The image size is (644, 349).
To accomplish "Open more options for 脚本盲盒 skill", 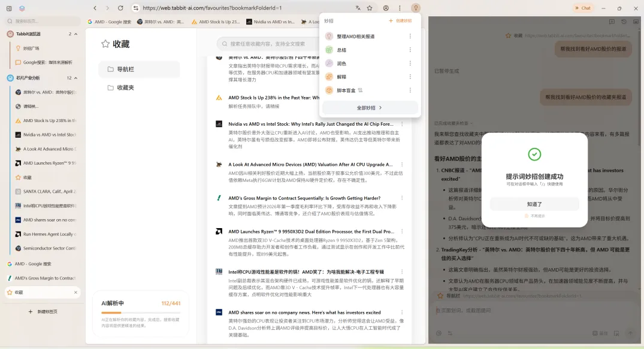I will coord(410,90).
